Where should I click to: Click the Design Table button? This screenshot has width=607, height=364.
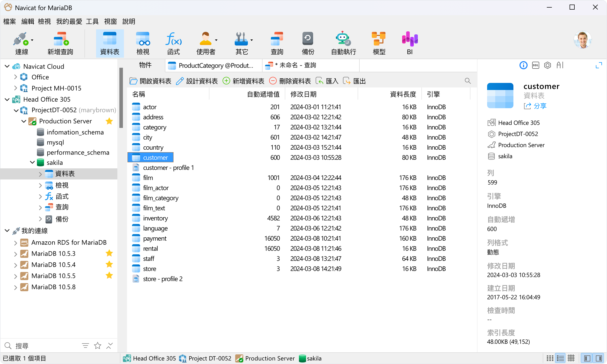coord(197,81)
